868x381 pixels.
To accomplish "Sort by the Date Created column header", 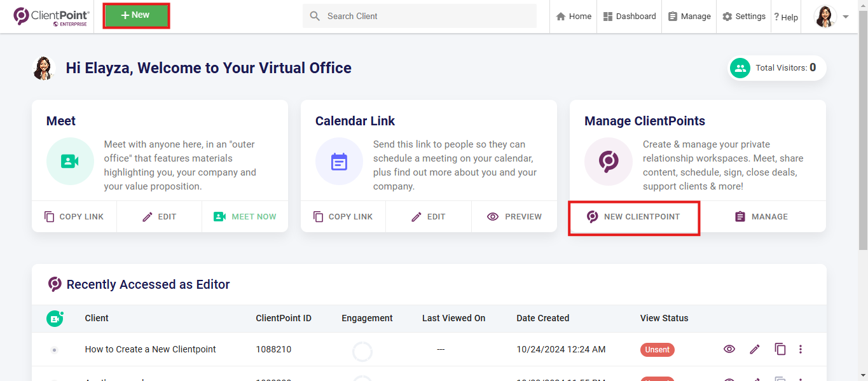I will pos(542,318).
